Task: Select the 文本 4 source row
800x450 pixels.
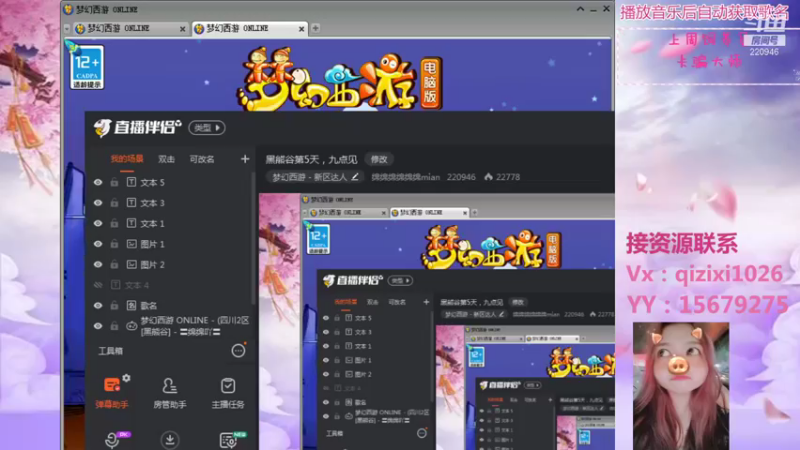Action: point(170,285)
